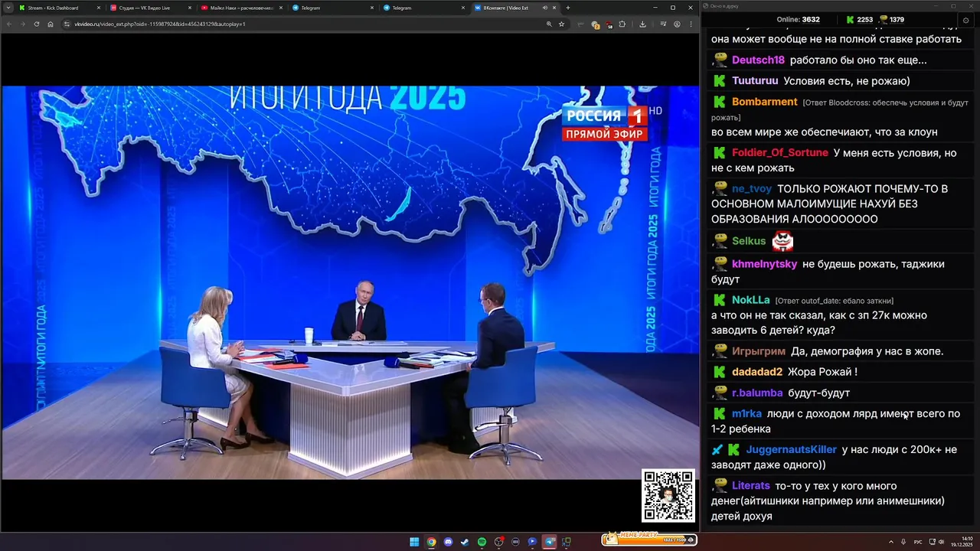The height and width of the screenshot is (551, 980).
Task: Click username r.balumba in chat
Action: click(757, 393)
